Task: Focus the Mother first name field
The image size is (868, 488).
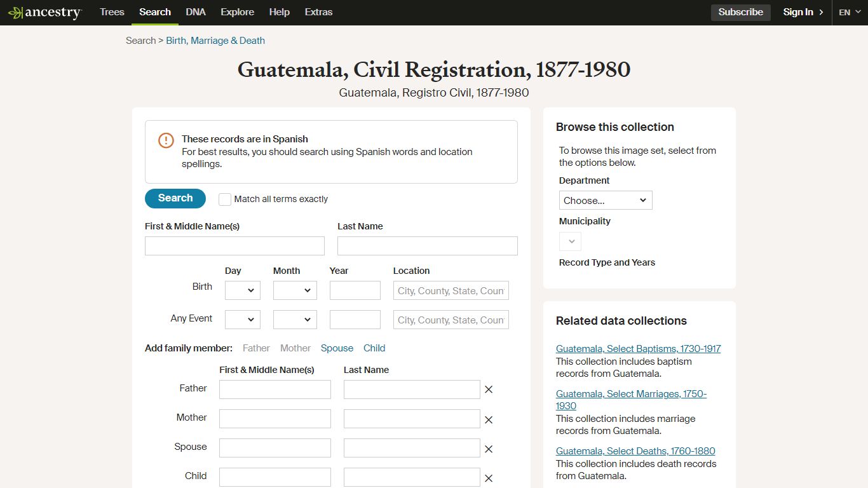Action: point(275,419)
